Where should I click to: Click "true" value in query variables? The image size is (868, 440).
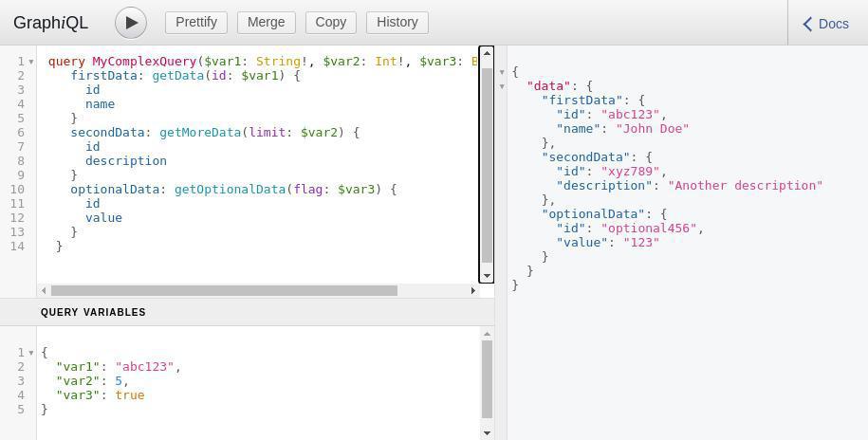[130, 395]
